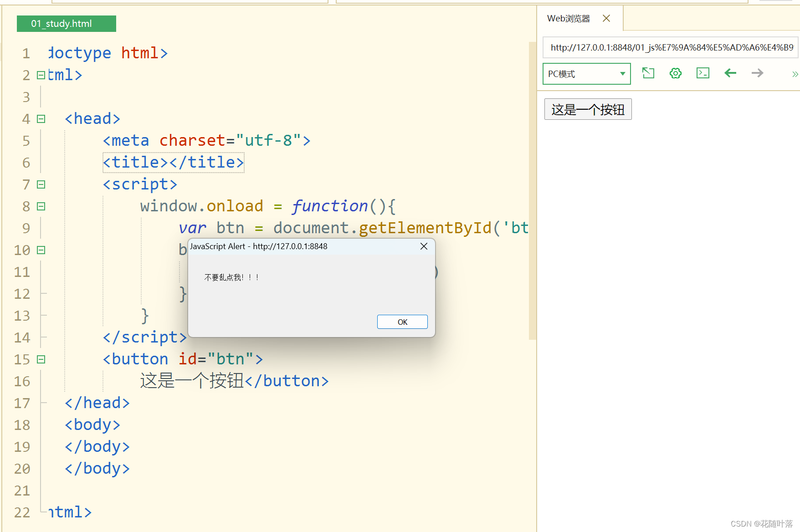
Task: Click the 这是一个按钮 text on line 16
Action: pos(192,381)
